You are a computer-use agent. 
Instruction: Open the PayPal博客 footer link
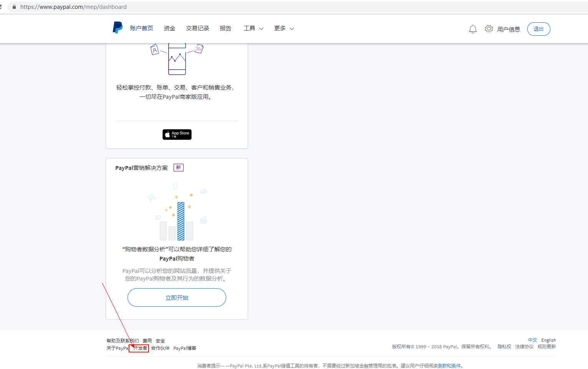click(x=185, y=348)
